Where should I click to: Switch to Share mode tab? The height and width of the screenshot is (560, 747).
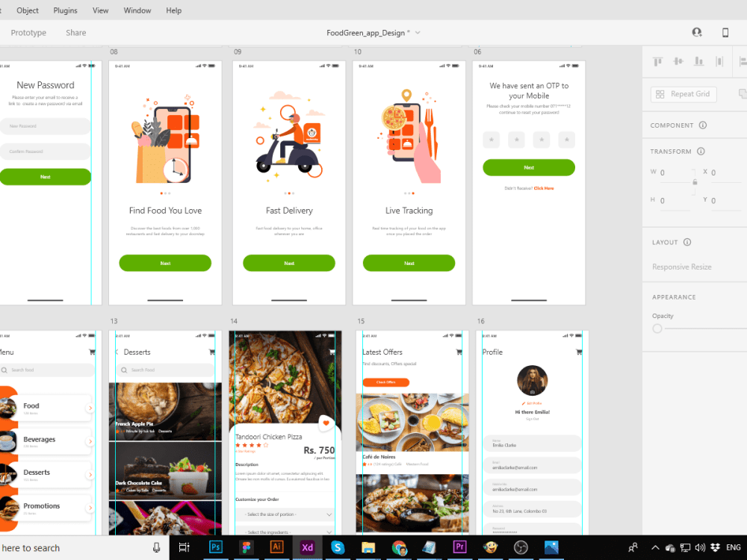coord(75,33)
